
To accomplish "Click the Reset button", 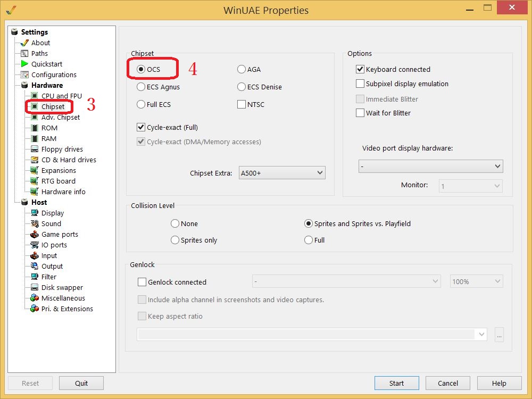I will (30, 383).
